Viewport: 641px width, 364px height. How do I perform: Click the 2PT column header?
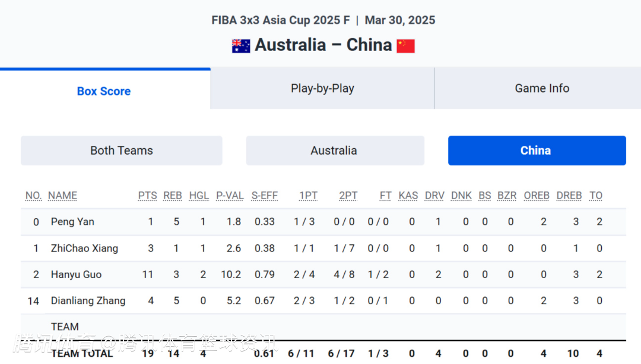click(x=348, y=196)
